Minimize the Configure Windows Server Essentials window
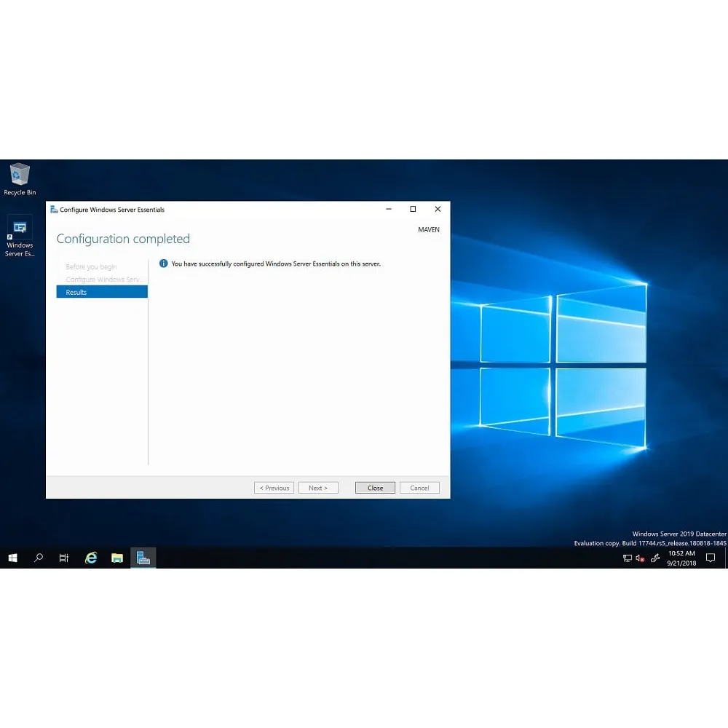The height and width of the screenshot is (728, 728). pos(389,209)
